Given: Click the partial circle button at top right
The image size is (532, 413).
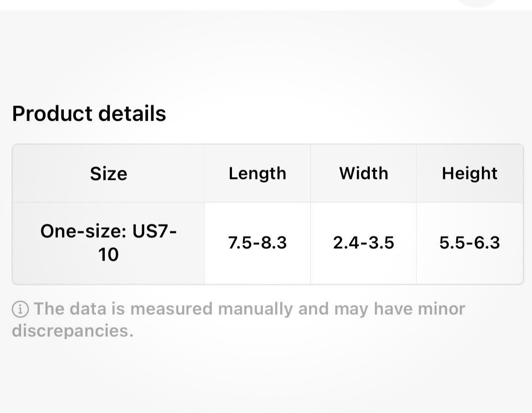Looking at the screenshot, I should (478, 3).
